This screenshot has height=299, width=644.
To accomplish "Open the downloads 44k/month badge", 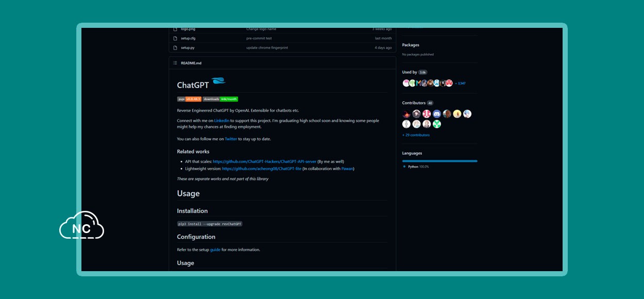I will [x=221, y=99].
